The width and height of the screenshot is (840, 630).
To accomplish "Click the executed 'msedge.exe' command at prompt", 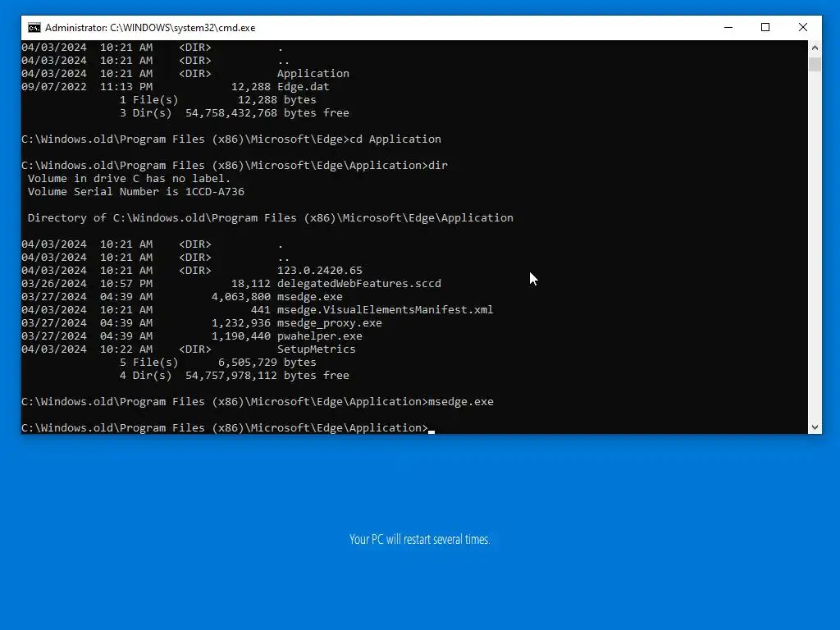I will (x=461, y=402).
